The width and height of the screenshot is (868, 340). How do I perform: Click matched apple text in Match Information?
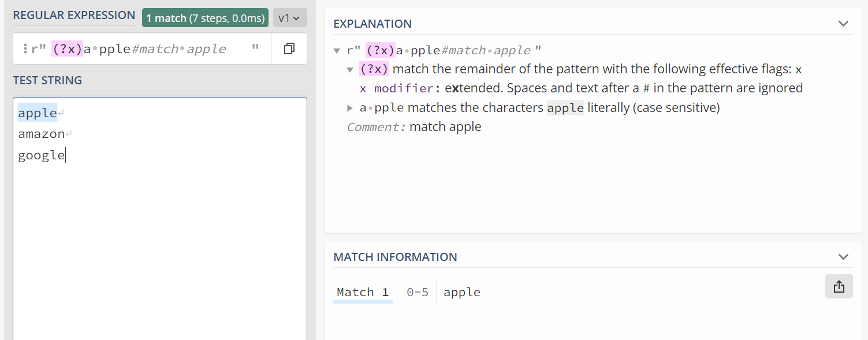tap(462, 292)
